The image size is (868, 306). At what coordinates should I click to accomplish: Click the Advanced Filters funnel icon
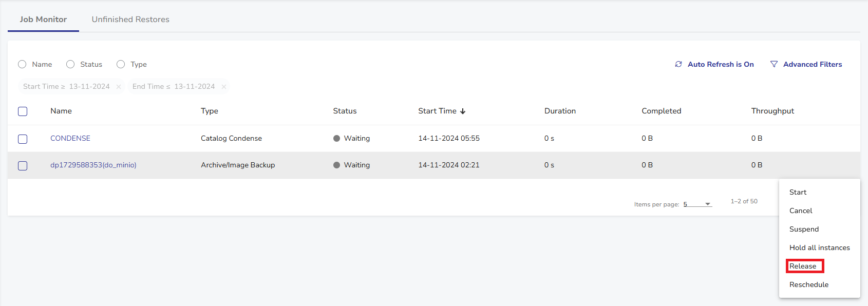pyautogui.click(x=774, y=64)
